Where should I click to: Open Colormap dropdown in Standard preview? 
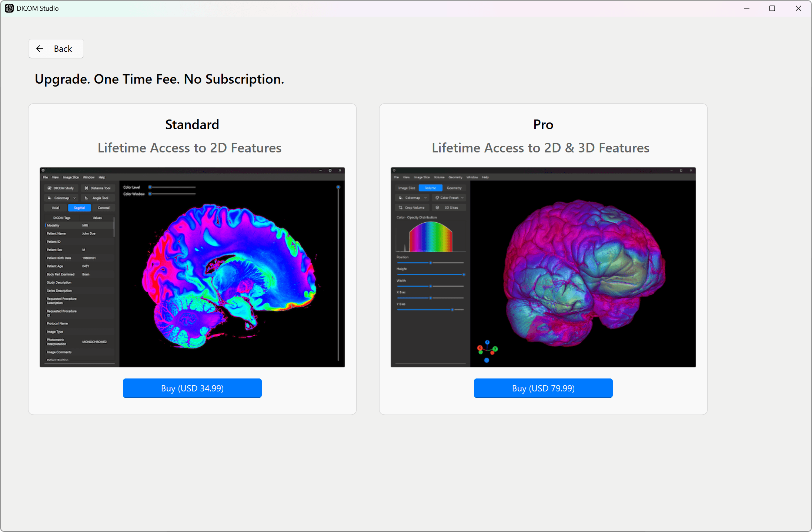61,198
